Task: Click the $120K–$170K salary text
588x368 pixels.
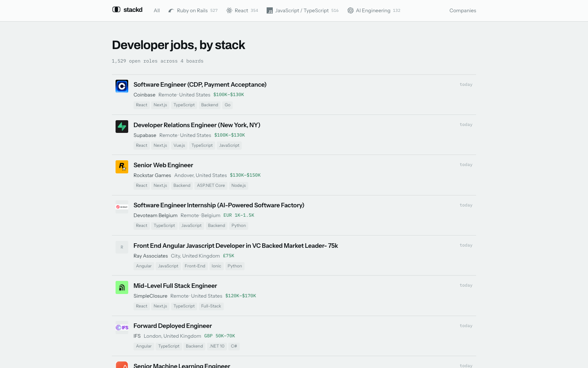Action: 241,296
